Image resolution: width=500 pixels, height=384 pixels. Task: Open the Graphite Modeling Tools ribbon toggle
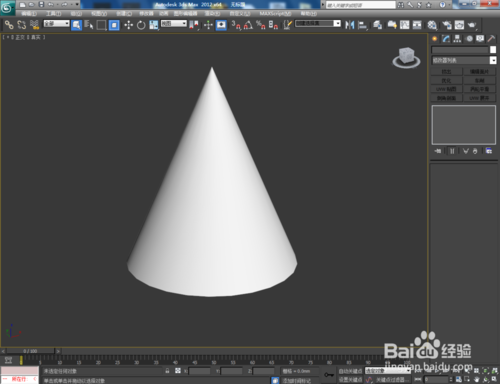click(x=392, y=25)
